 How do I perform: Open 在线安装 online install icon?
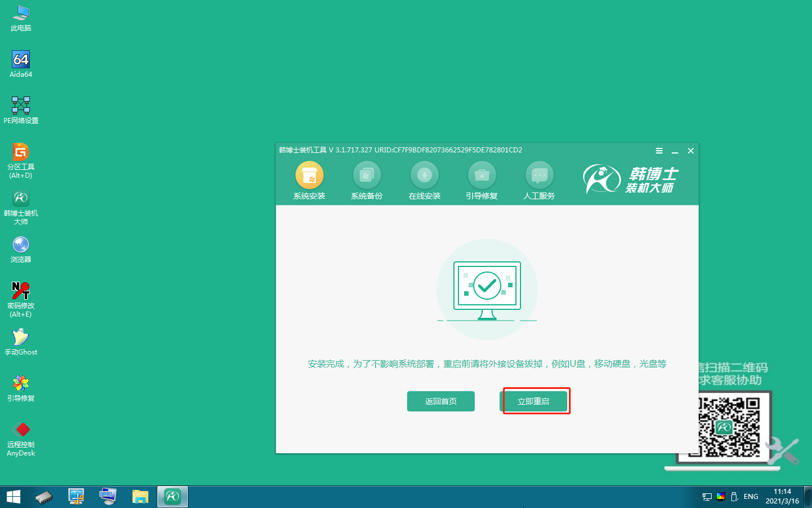click(x=424, y=176)
